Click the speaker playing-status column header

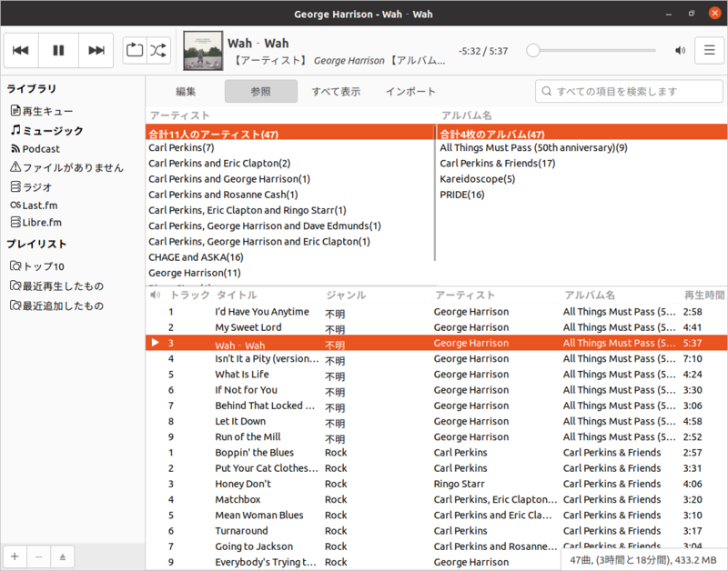156,295
